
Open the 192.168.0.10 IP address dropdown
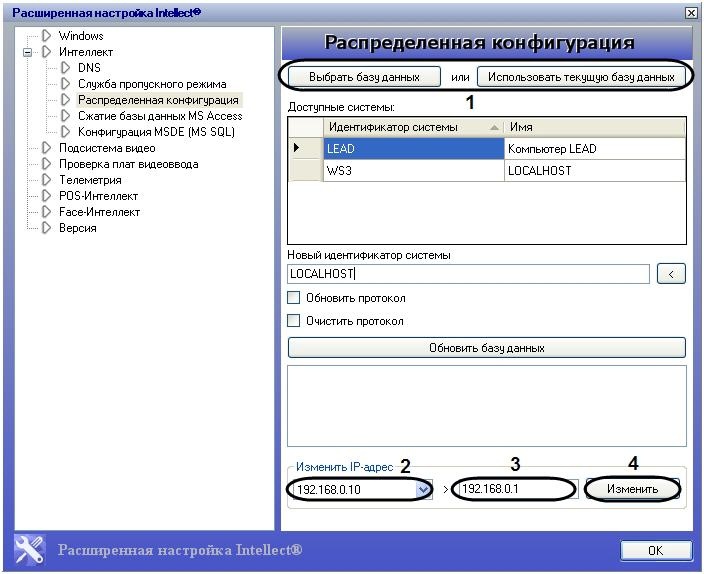coord(424,490)
